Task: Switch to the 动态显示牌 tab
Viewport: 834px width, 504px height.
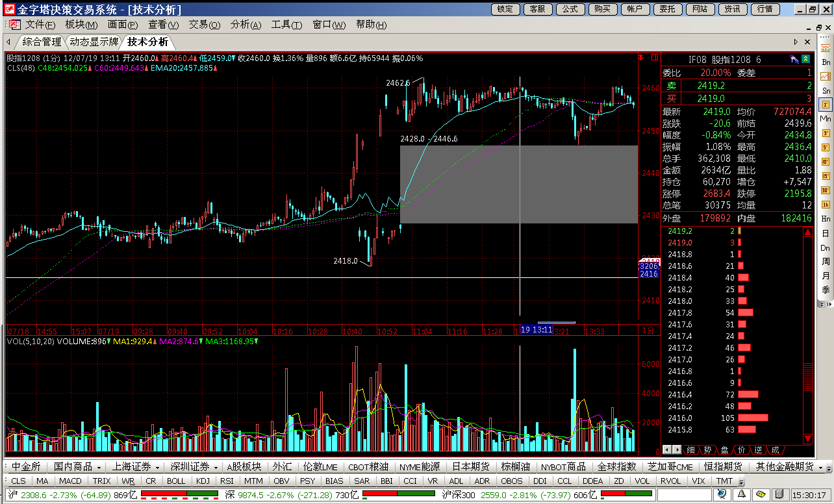Action: pyautogui.click(x=94, y=42)
